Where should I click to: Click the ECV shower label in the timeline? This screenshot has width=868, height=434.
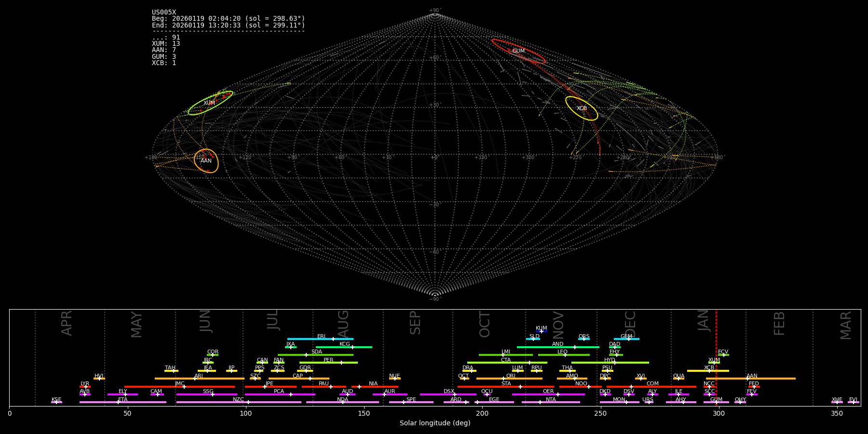[723, 352]
